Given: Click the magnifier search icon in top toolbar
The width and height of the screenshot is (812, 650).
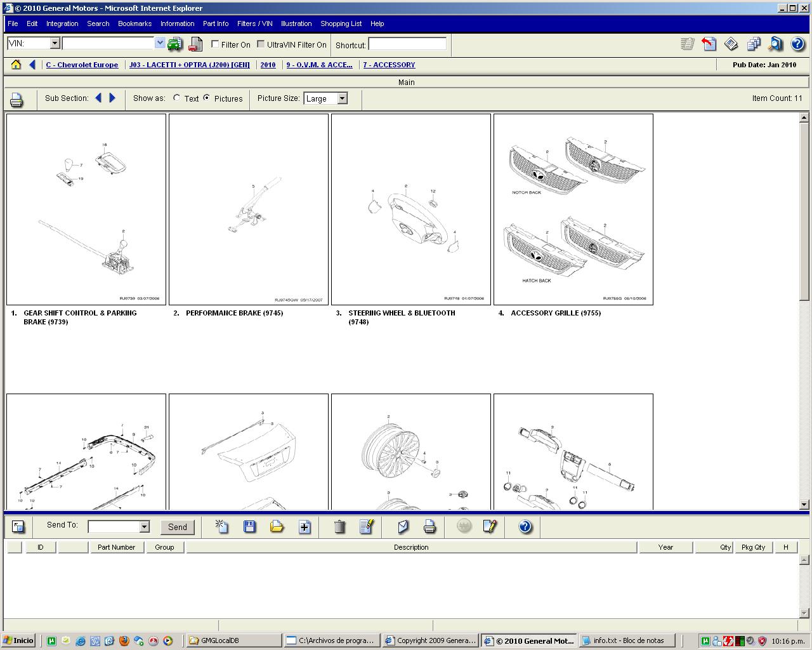Looking at the screenshot, I should point(775,44).
